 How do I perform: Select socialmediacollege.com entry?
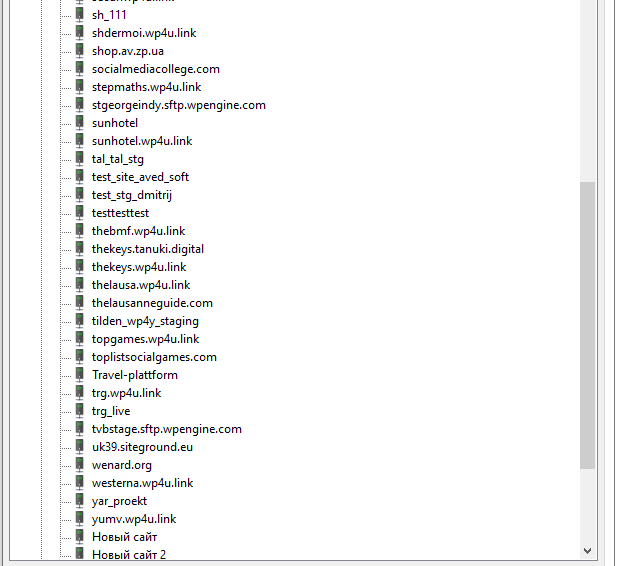pos(156,69)
